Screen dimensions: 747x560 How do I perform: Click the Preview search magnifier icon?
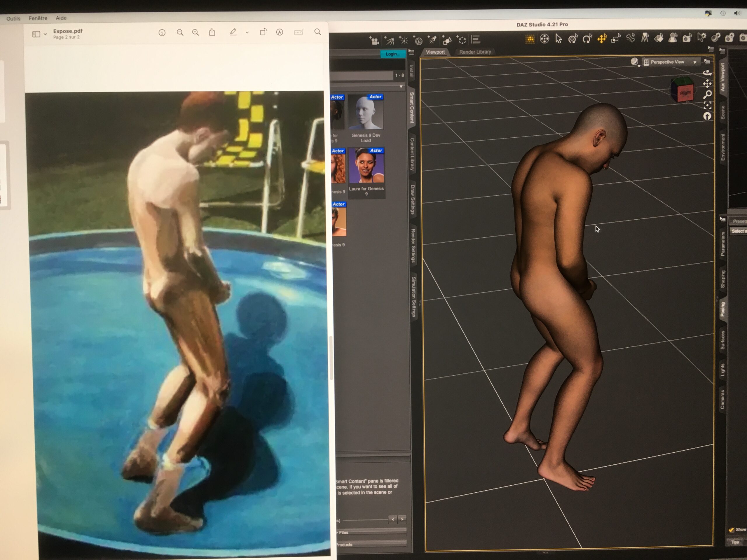click(x=317, y=32)
